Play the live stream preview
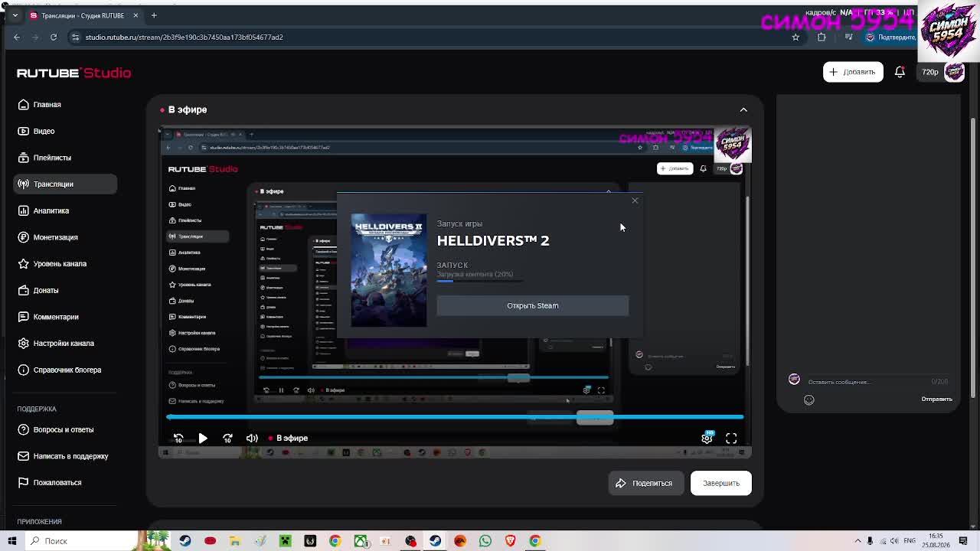The width and height of the screenshot is (980, 551). point(203,439)
